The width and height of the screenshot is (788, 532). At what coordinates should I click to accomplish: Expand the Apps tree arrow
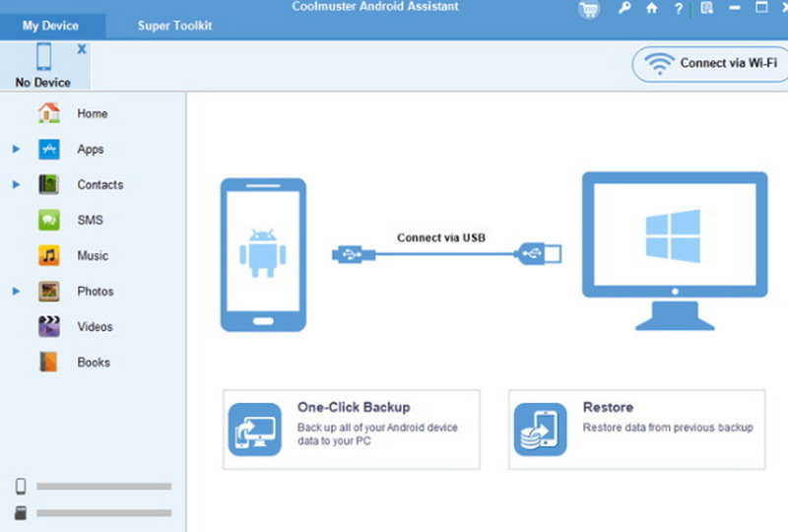click(x=16, y=149)
